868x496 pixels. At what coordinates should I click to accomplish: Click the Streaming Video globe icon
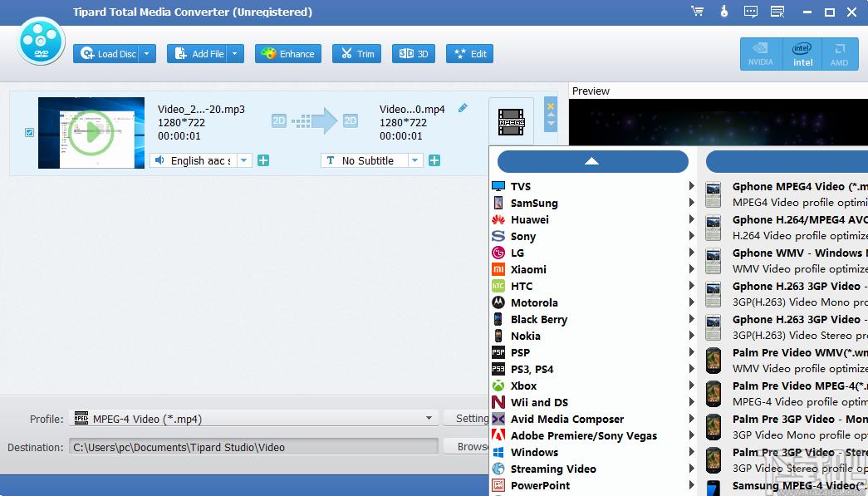(x=498, y=469)
